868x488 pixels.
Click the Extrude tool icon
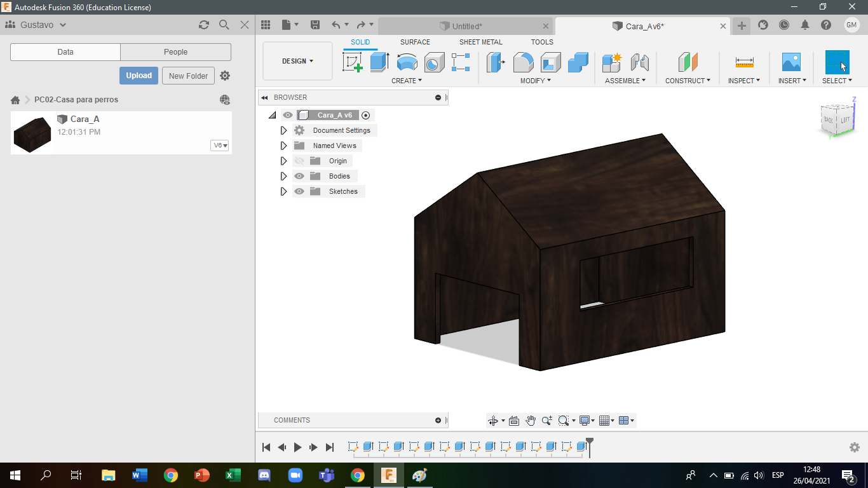click(379, 62)
